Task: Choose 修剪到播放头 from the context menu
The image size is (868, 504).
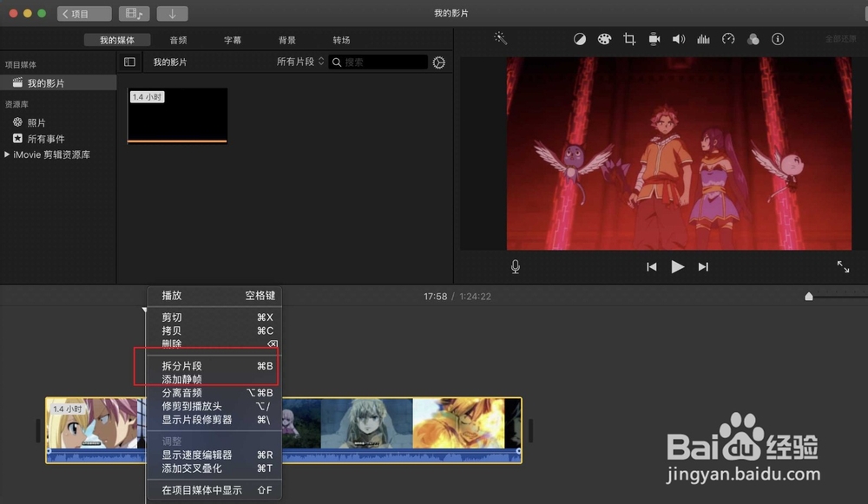Action: click(x=214, y=405)
